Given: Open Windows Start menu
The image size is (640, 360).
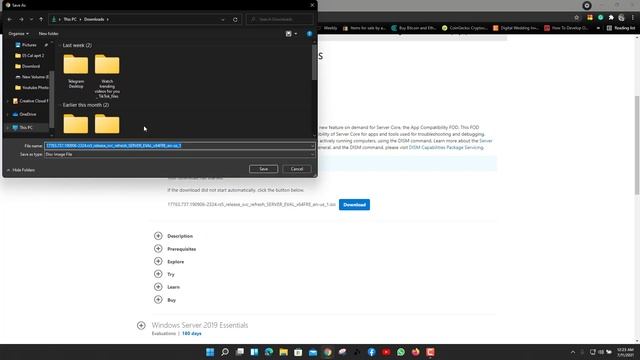Looking at the screenshot, I should click(x=210, y=352).
